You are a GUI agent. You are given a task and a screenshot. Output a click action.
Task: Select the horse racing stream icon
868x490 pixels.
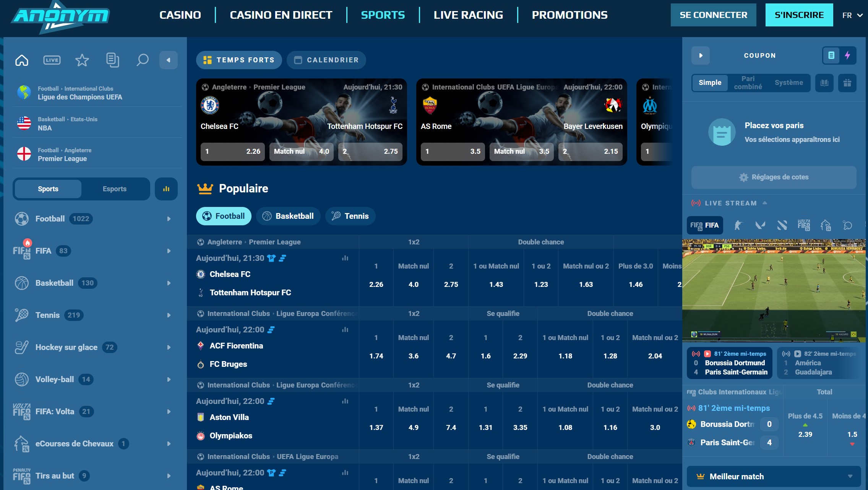point(826,225)
